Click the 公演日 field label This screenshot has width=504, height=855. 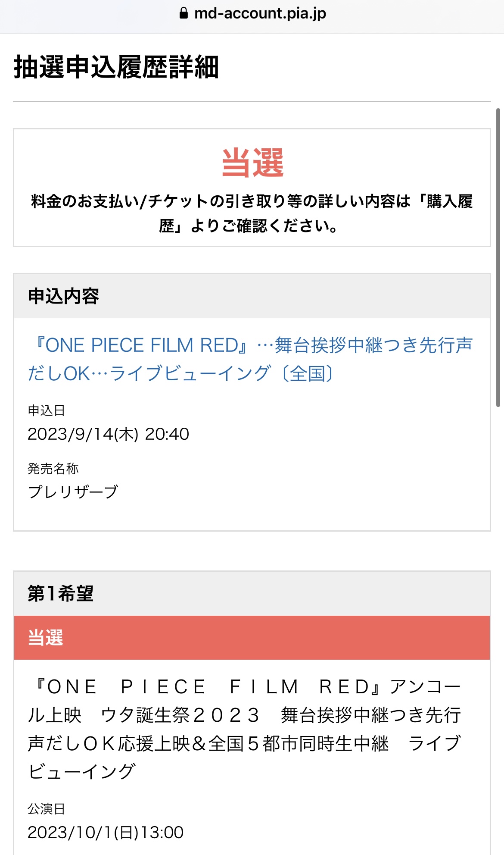click(x=46, y=809)
